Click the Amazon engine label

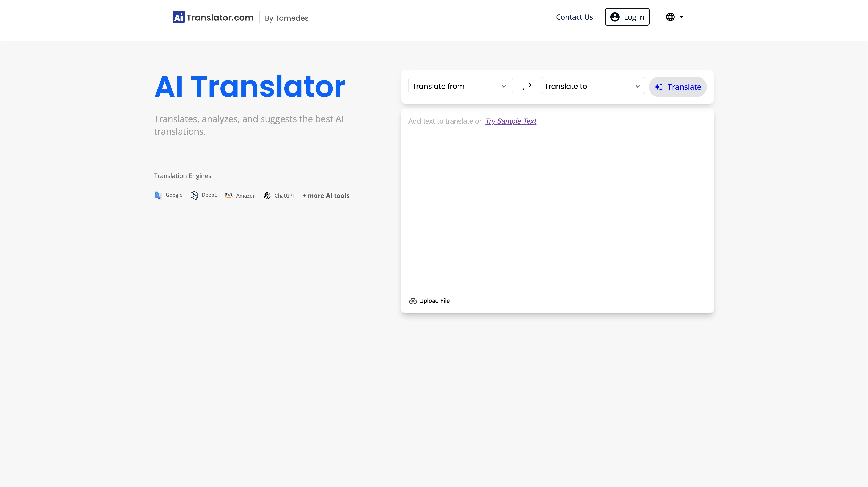pyautogui.click(x=246, y=196)
